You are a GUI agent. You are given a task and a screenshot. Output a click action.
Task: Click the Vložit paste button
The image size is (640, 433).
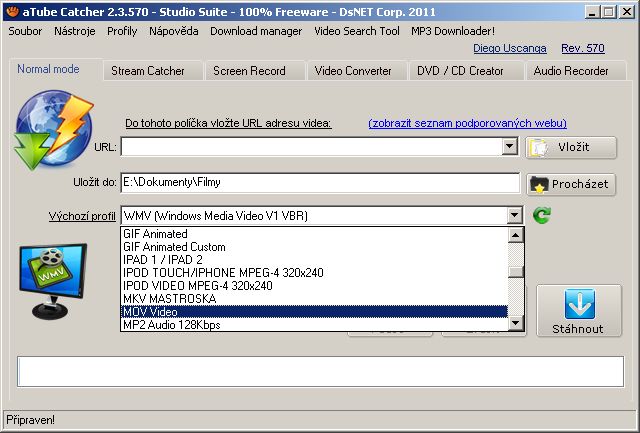[571, 147]
